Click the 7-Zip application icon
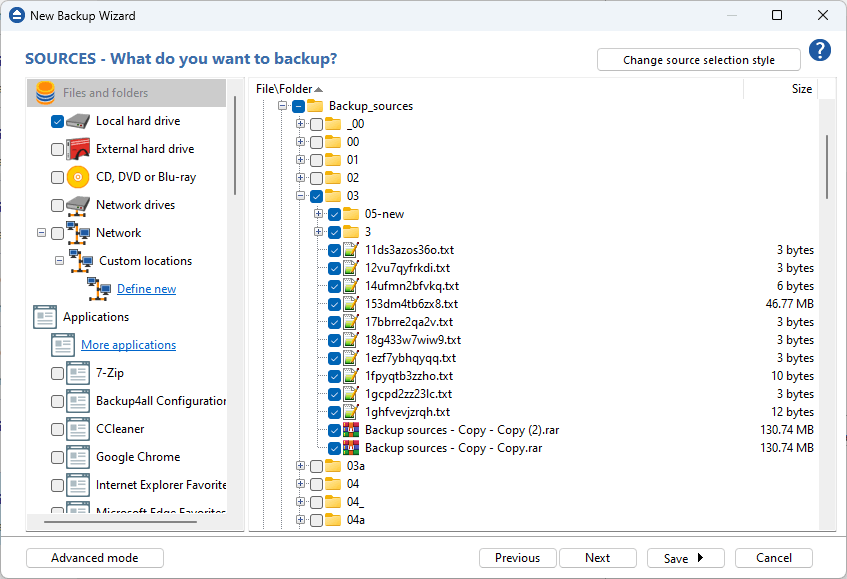The image size is (847, 579). tap(79, 373)
